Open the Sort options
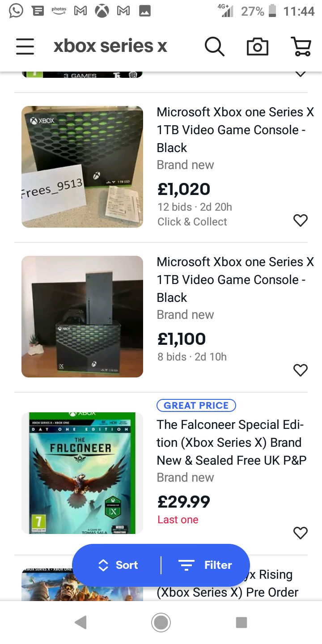This screenshot has height=644, width=322. pos(118,565)
